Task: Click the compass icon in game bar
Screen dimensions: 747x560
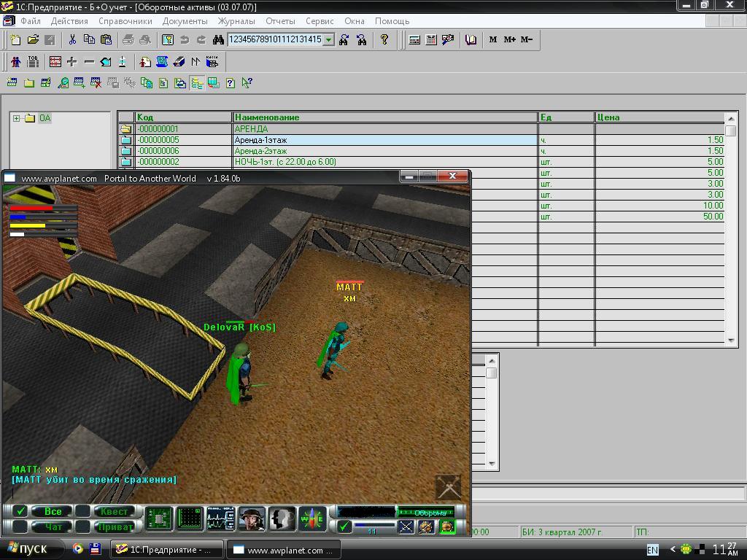Action: (x=313, y=518)
